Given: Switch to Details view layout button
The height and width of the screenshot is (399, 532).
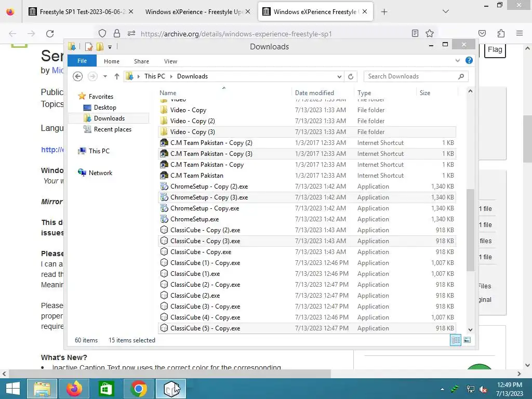Looking at the screenshot, I should coord(455,340).
